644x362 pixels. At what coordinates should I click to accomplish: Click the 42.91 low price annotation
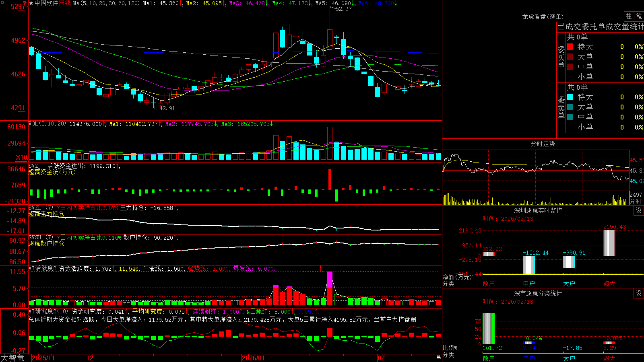pos(167,108)
